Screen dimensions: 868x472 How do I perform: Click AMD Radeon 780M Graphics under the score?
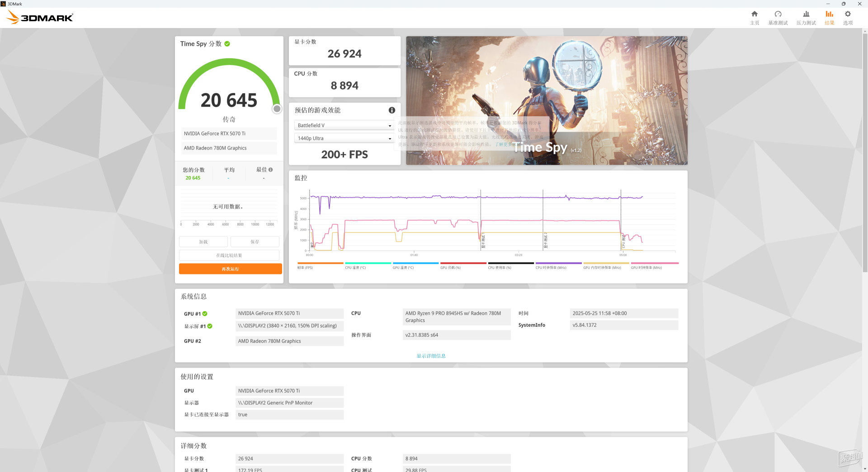pos(229,148)
